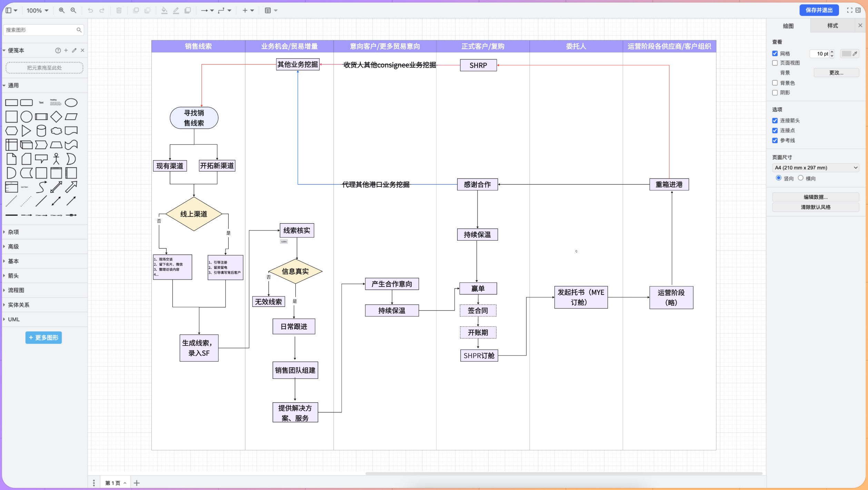Viewport: 868px width, 490px height.
Task: Click the 编辑数据... button
Action: pos(816,197)
